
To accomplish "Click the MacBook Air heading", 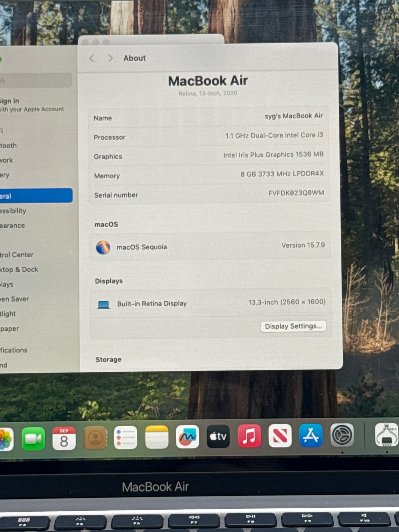I will coord(208,81).
